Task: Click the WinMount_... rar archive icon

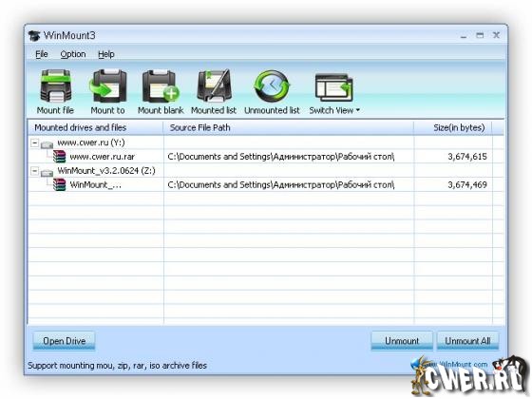Action: pyautogui.click(x=59, y=185)
